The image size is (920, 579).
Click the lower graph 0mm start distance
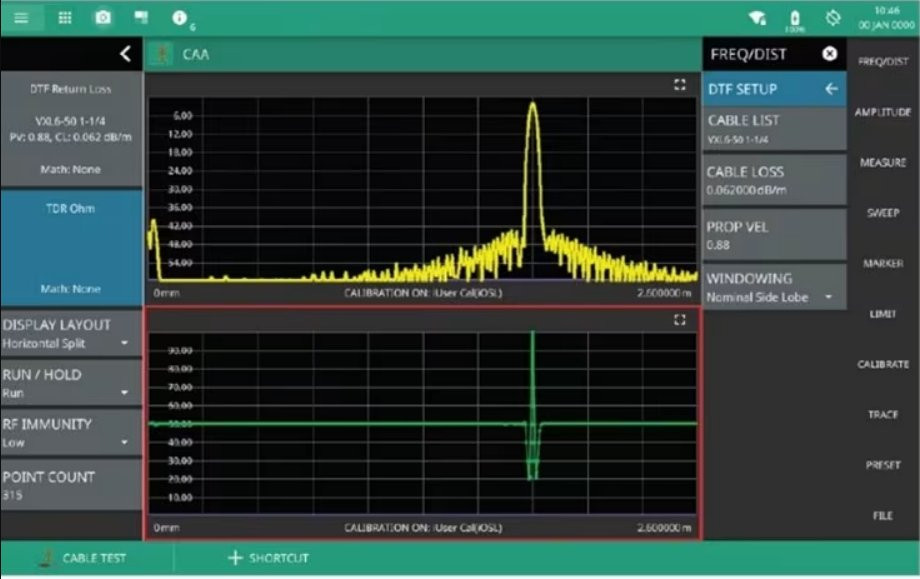point(166,527)
